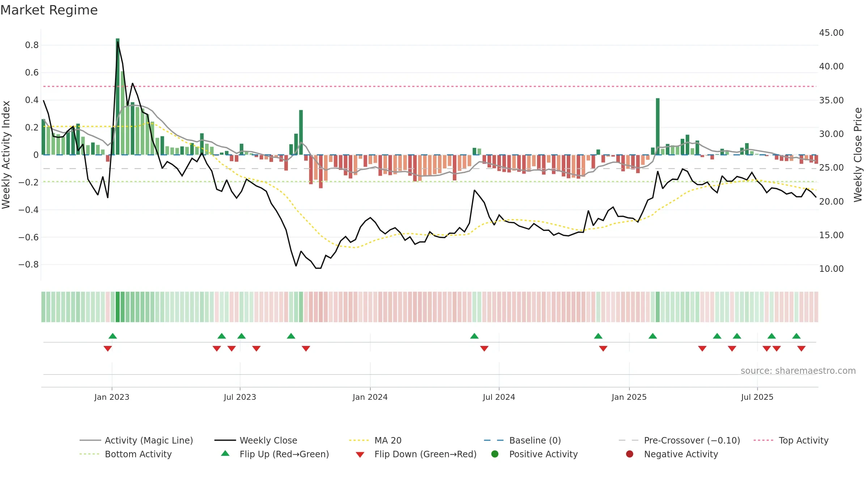Click the 45.00 price axis label

pos(831,33)
